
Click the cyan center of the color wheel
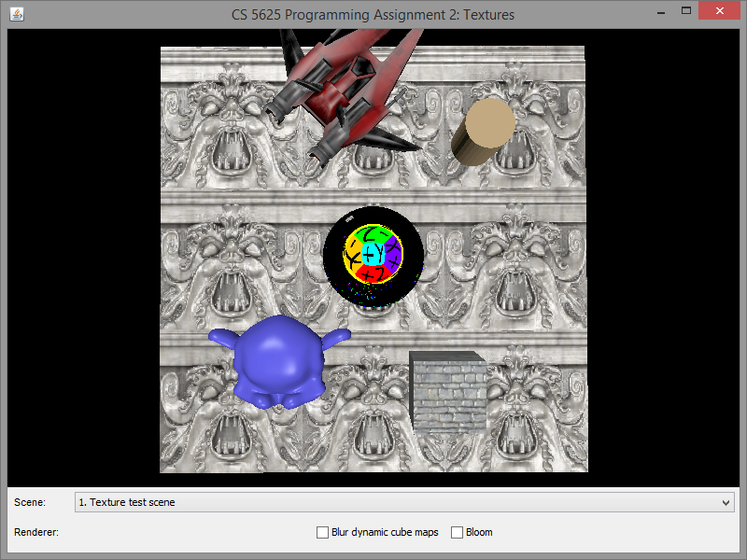(373, 253)
